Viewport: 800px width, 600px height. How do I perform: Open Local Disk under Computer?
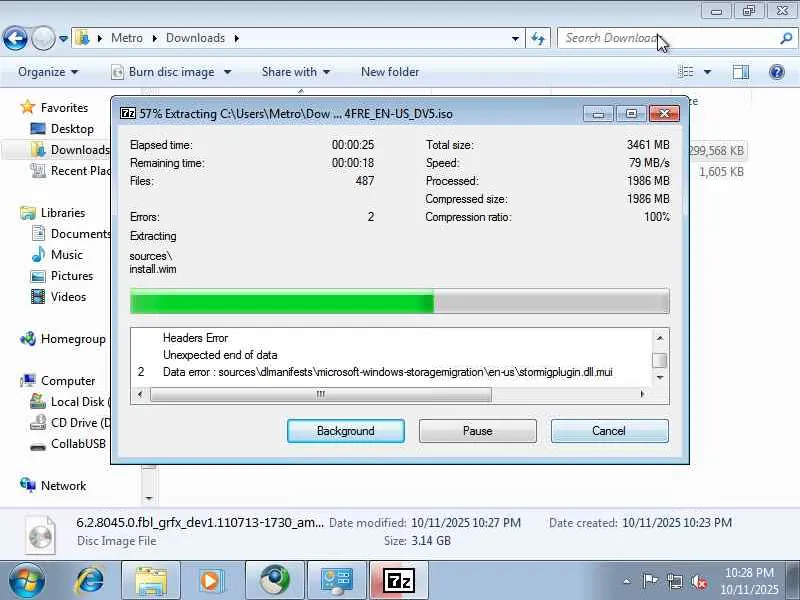[70, 402]
